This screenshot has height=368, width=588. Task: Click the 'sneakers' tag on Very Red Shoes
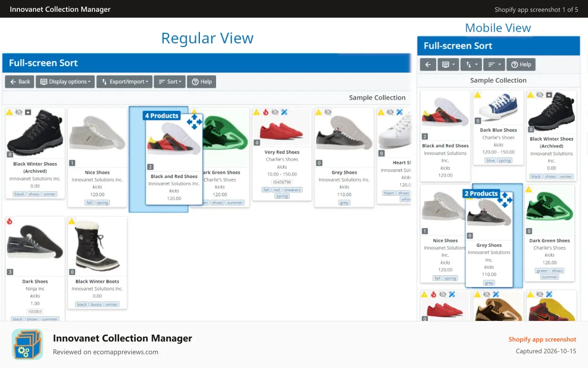[x=293, y=190]
